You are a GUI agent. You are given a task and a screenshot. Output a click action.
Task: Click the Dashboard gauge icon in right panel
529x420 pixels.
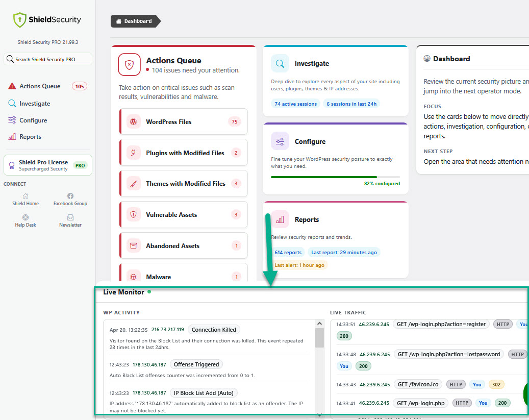tap(427, 58)
